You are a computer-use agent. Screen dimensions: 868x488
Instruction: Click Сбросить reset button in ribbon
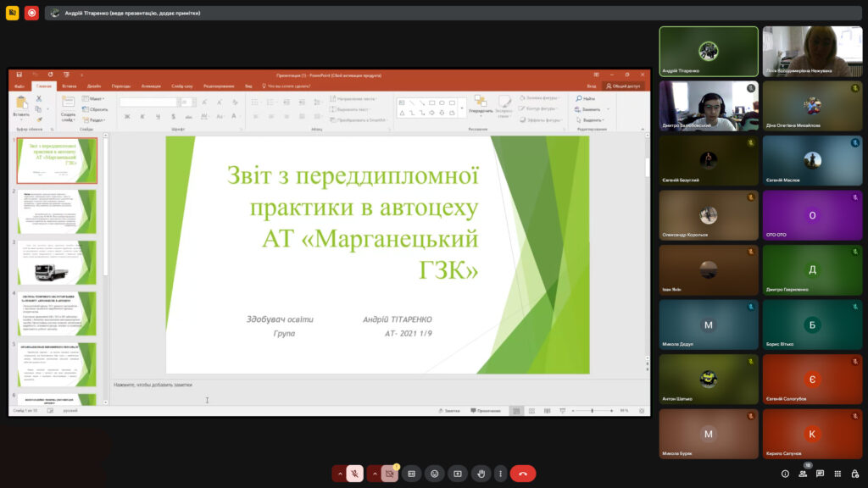click(95, 109)
